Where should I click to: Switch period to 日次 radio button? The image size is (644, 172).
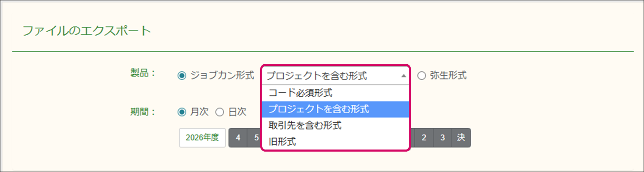click(x=219, y=112)
